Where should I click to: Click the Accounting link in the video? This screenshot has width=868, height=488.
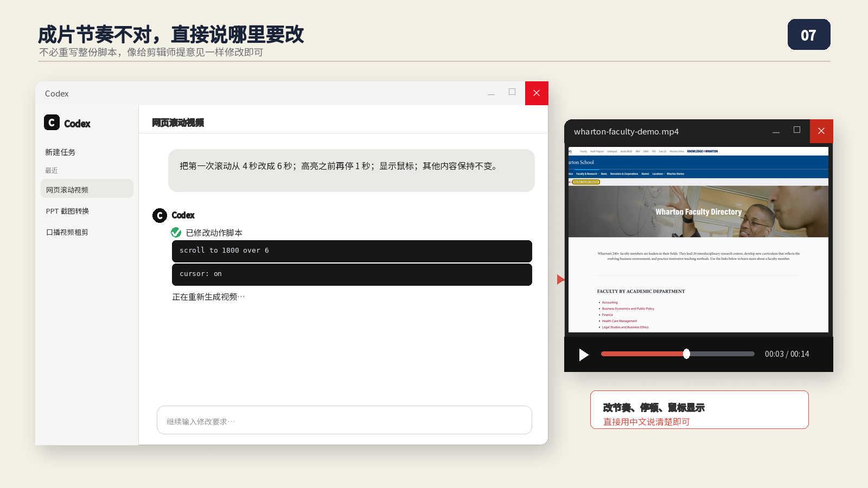610,303
